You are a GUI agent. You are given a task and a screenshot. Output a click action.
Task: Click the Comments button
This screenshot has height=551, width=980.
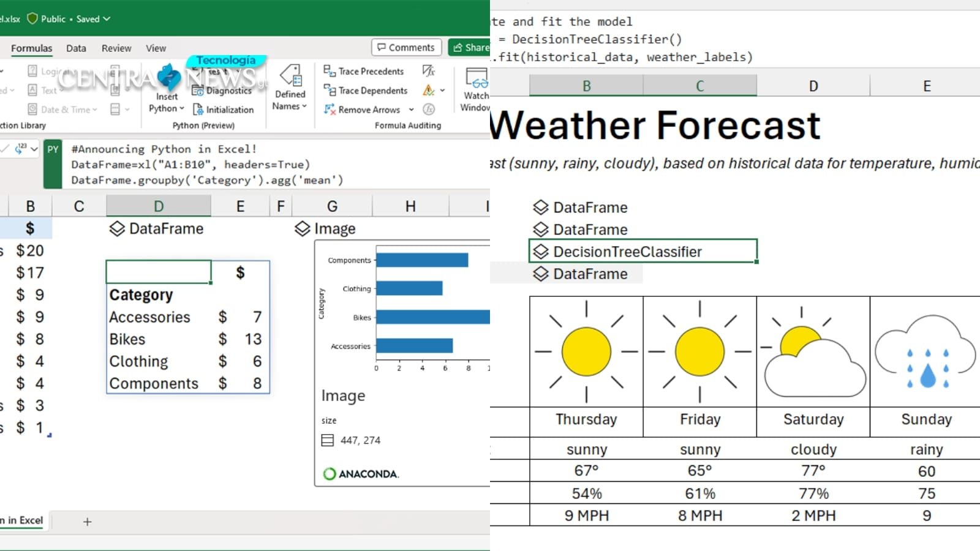[406, 47]
